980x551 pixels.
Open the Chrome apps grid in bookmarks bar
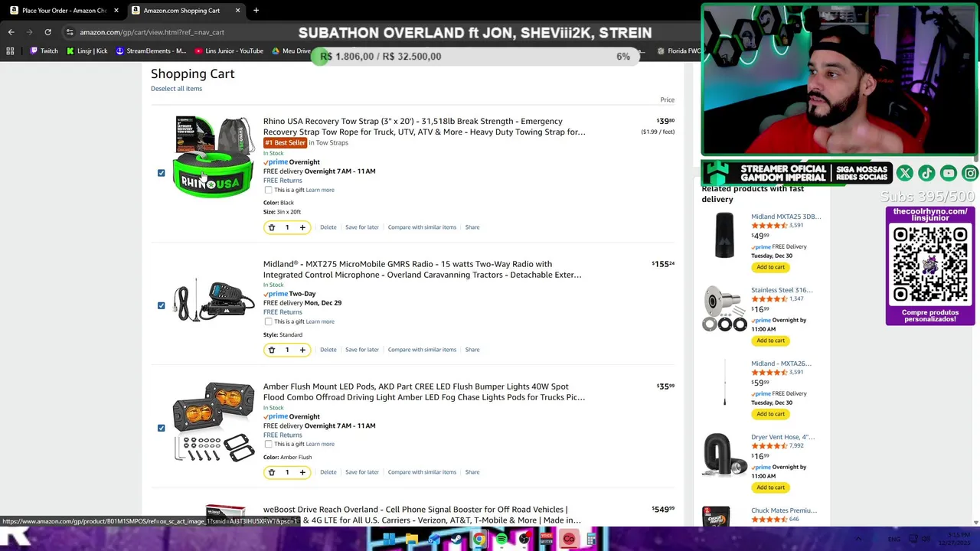(10, 51)
